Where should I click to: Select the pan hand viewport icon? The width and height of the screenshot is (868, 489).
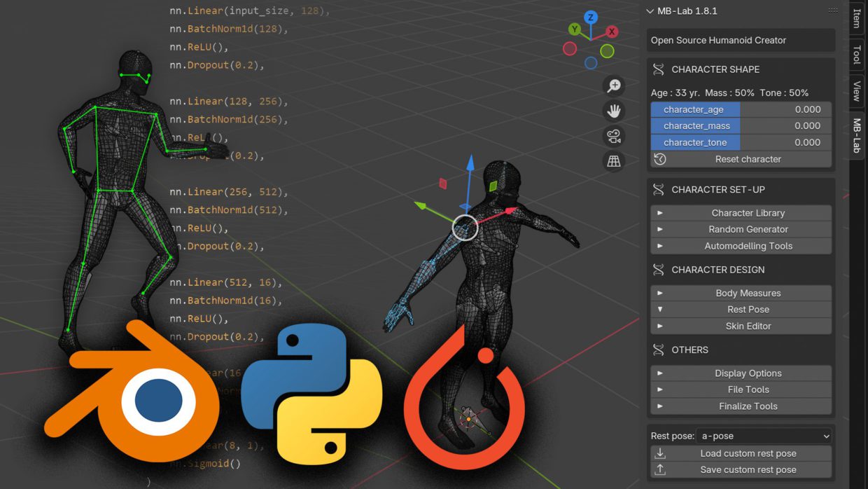614,111
